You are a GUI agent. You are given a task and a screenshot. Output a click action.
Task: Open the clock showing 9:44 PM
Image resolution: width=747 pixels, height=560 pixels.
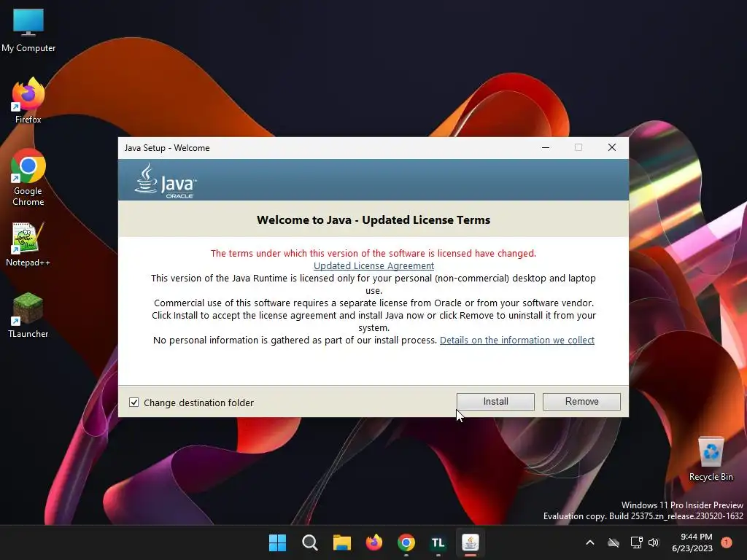692,542
